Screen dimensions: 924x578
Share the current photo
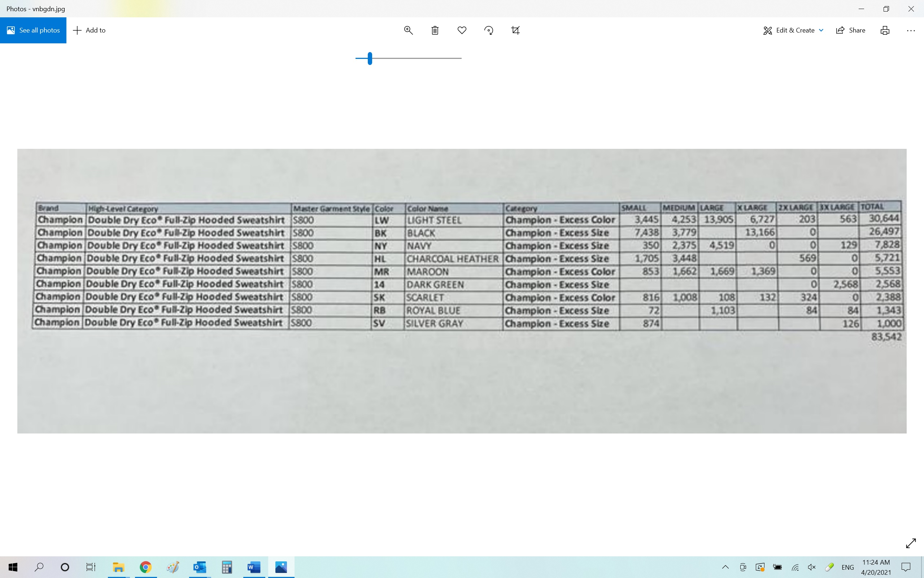tap(851, 30)
